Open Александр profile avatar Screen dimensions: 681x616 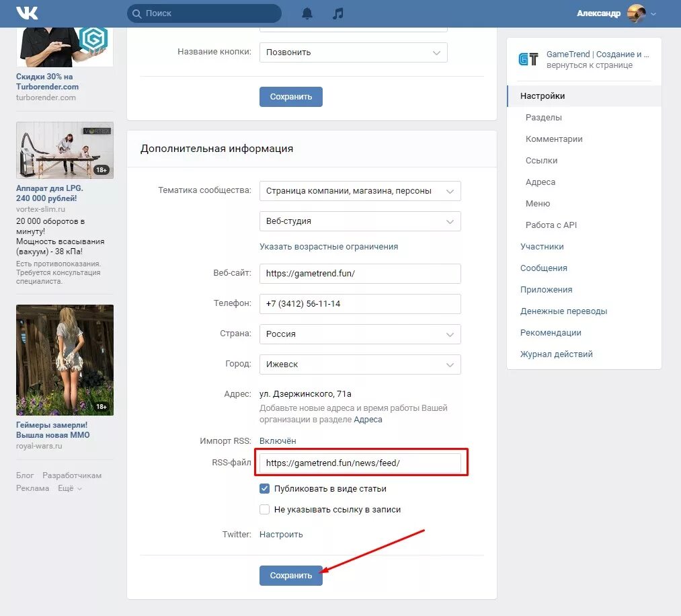[x=636, y=13]
